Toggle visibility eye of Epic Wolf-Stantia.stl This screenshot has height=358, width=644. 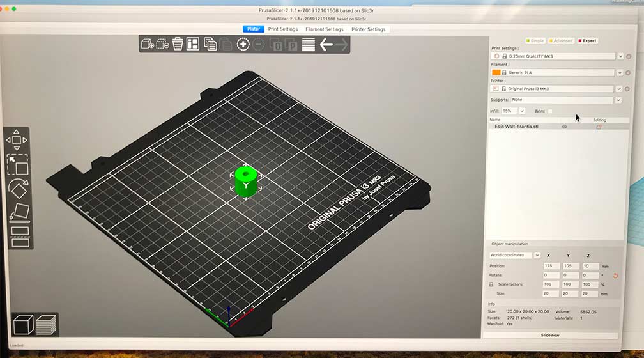[564, 127]
